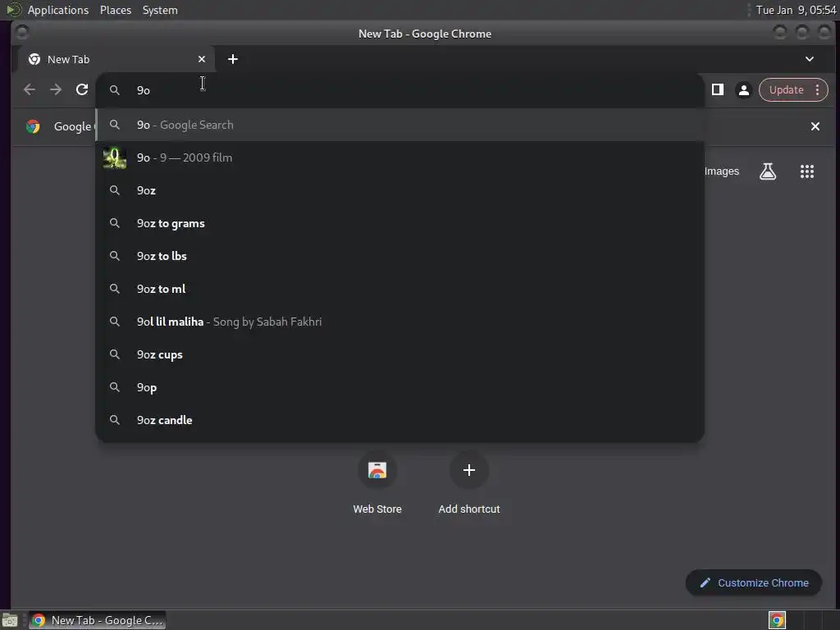The width and height of the screenshot is (840, 630).
Task: Open the Applications menu
Action: tap(58, 10)
